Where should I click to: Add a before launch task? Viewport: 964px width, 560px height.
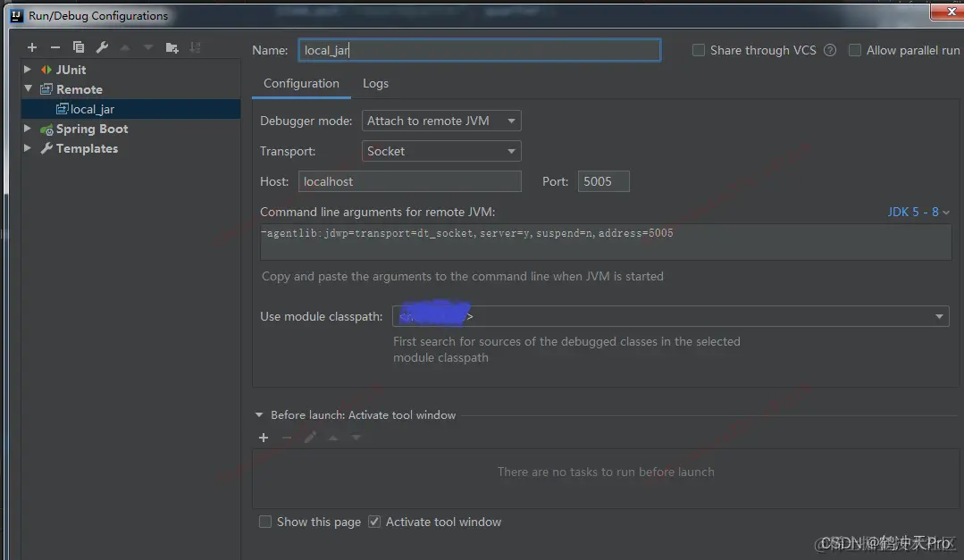(264, 438)
